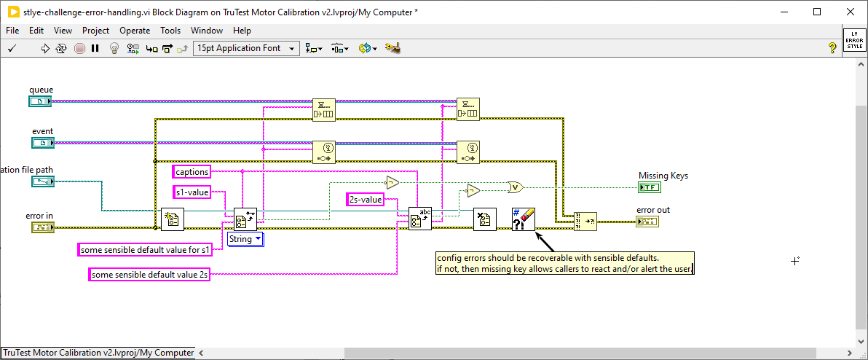Screen dimensions: 868x360
Task: Toggle the Pause button
Action: pos(95,48)
